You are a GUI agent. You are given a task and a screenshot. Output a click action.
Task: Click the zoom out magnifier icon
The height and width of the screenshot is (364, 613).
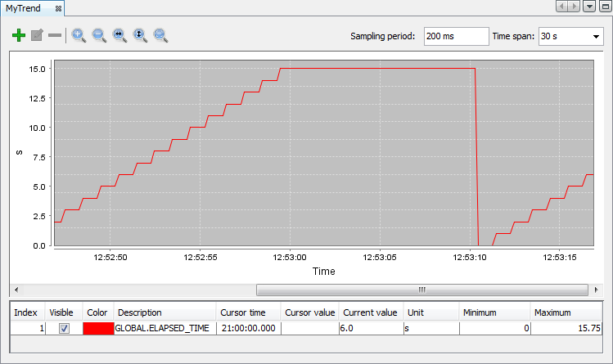click(x=99, y=35)
